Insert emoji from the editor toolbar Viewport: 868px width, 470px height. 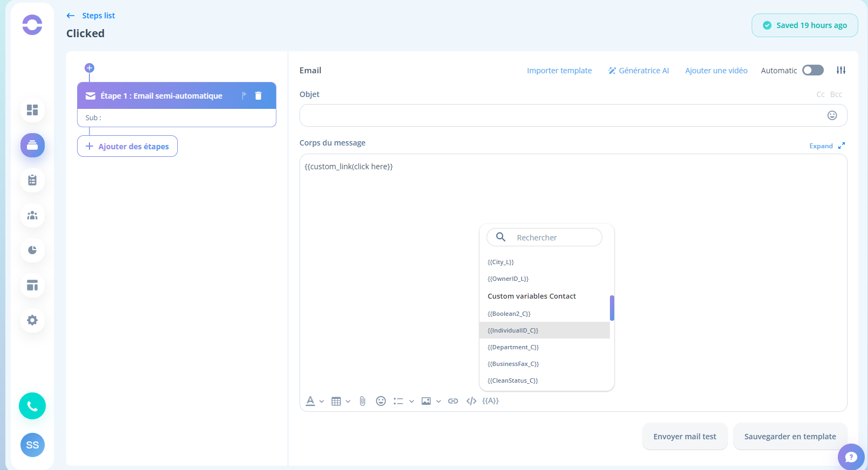point(381,401)
